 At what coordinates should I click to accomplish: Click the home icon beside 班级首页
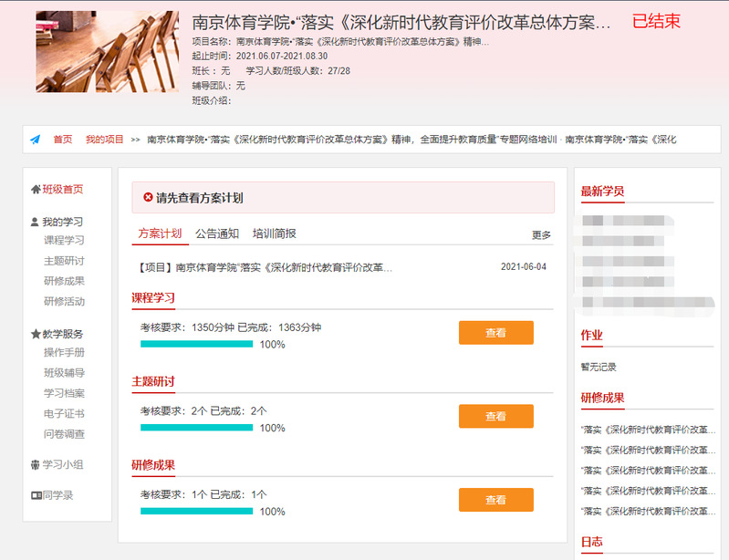pos(36,189)
